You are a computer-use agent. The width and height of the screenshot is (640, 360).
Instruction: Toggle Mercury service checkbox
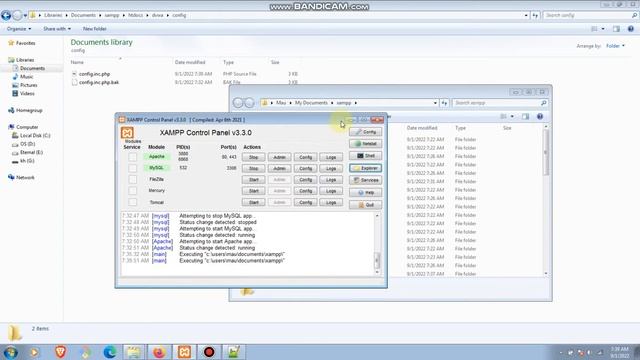pyautogui.click(x=133, y=191)
